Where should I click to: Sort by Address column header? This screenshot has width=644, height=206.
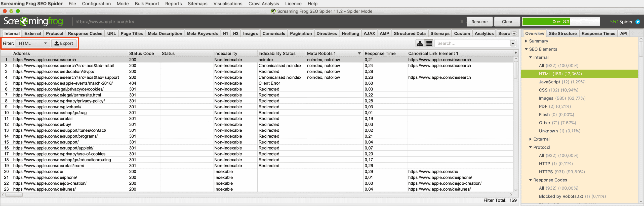(70, 54)
